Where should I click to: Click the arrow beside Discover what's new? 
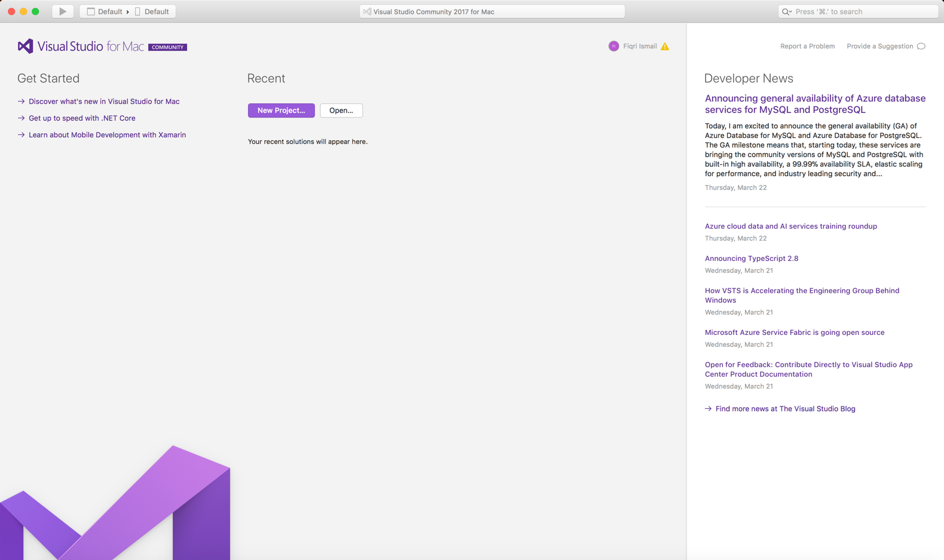click(x=21, y=101)
